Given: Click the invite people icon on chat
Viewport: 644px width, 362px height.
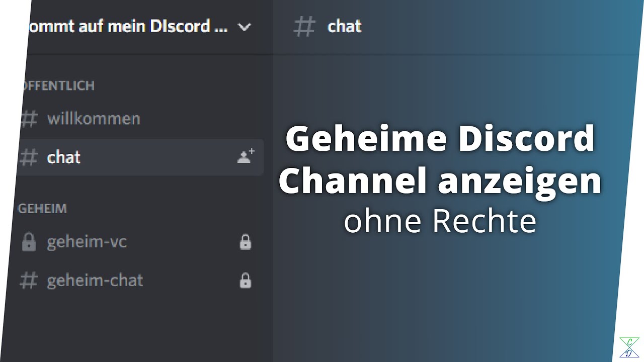Looking at the screenshot, I should tap(246, 156).
